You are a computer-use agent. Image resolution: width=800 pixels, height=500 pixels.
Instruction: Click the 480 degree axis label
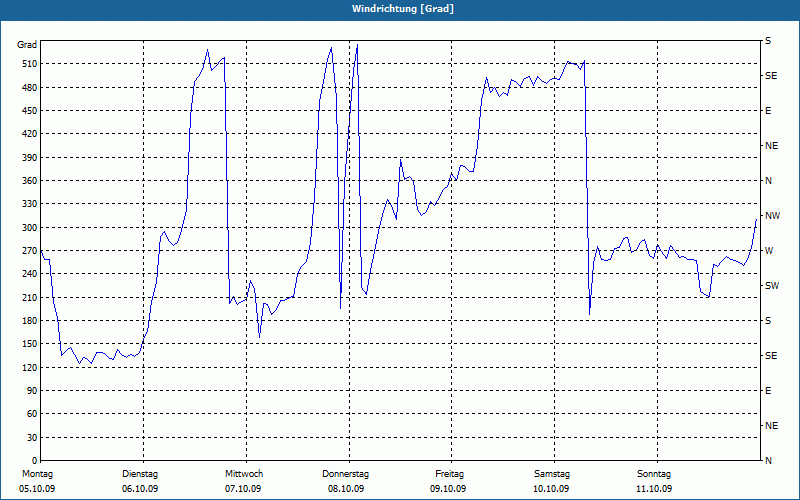click(x=29, y=88)
